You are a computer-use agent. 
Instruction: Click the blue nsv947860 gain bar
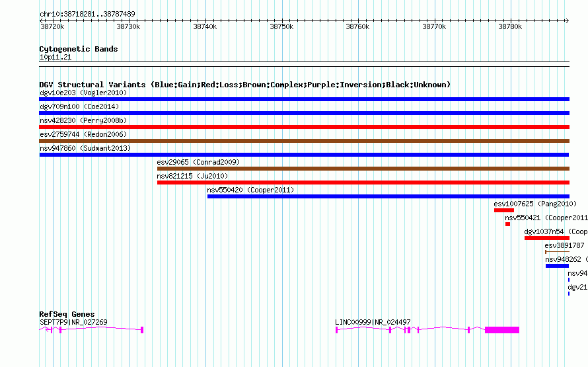[x=304, y=155]
